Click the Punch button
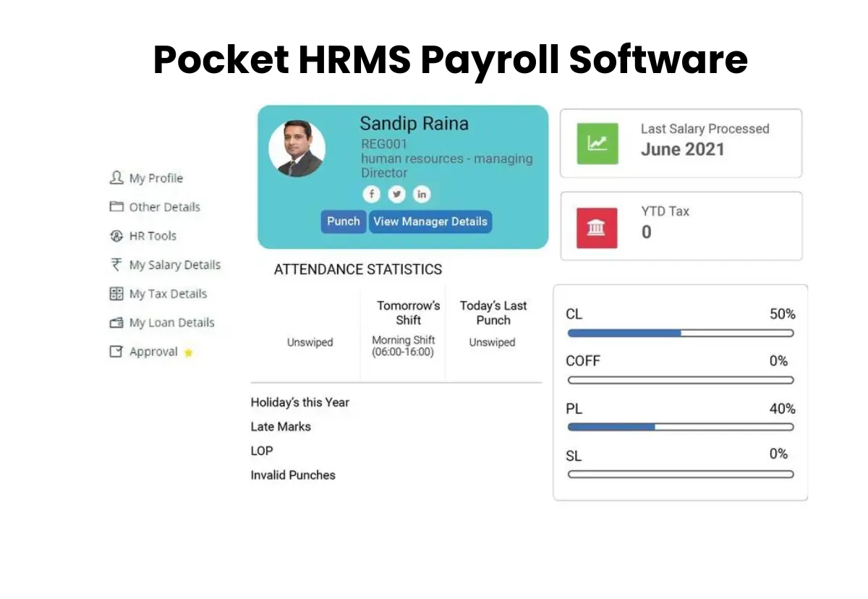This screenshot has width=868, height=599. [x=344, y=221]
